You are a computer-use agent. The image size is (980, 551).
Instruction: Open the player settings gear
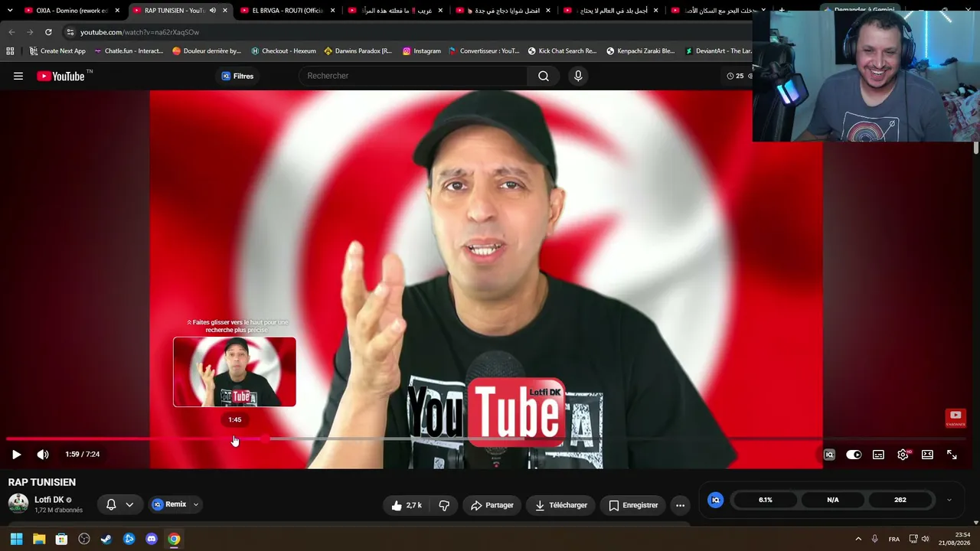[903, 455]
